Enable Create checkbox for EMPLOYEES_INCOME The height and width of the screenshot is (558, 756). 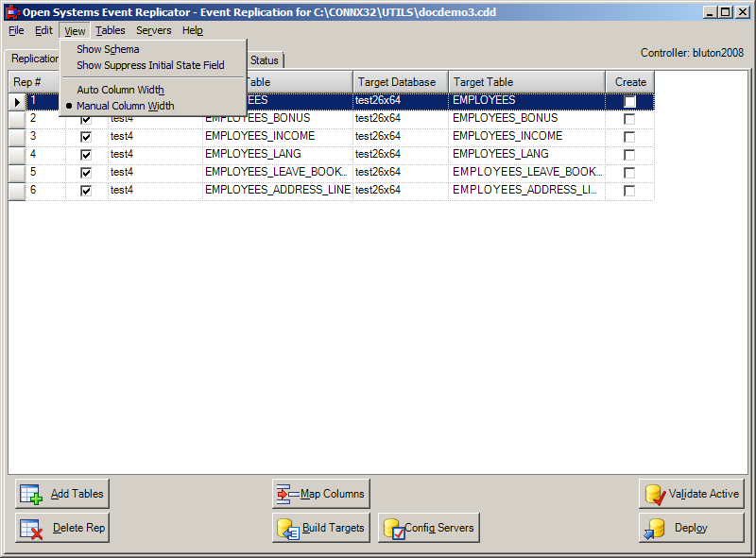[x=628, y=135]
